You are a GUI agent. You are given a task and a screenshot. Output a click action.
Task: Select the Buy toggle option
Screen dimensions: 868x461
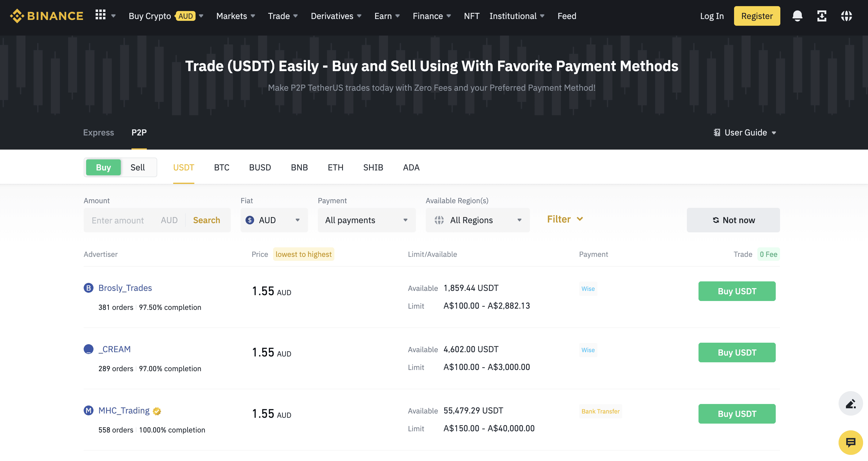(103, 167)
